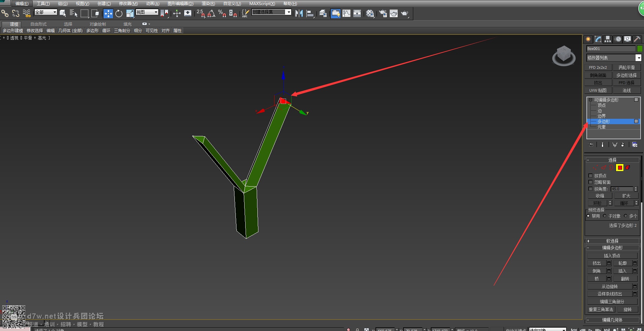Click the ViewCube in the viewport
The height and width of the screenshot is (331, 644).
point(564,55)
